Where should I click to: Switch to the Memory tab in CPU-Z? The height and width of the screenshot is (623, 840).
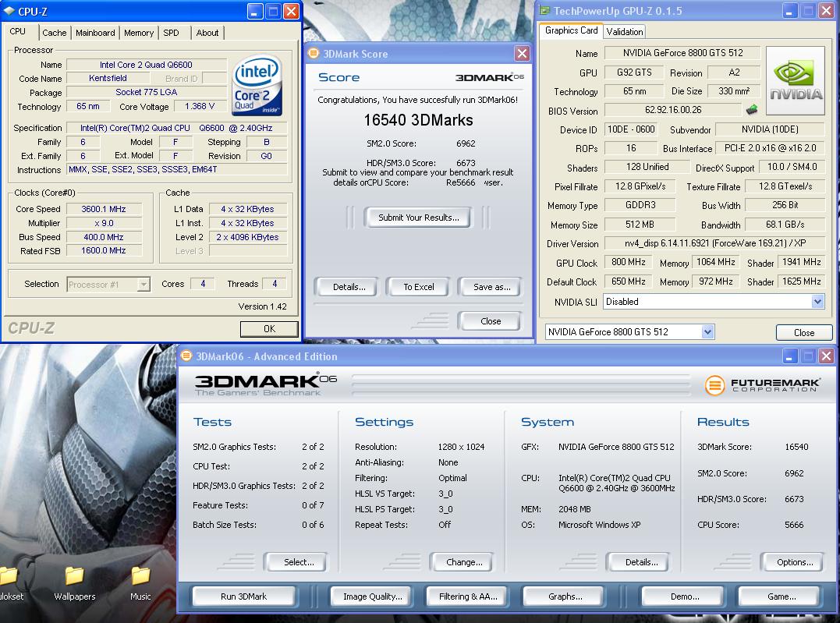(139, 33)
